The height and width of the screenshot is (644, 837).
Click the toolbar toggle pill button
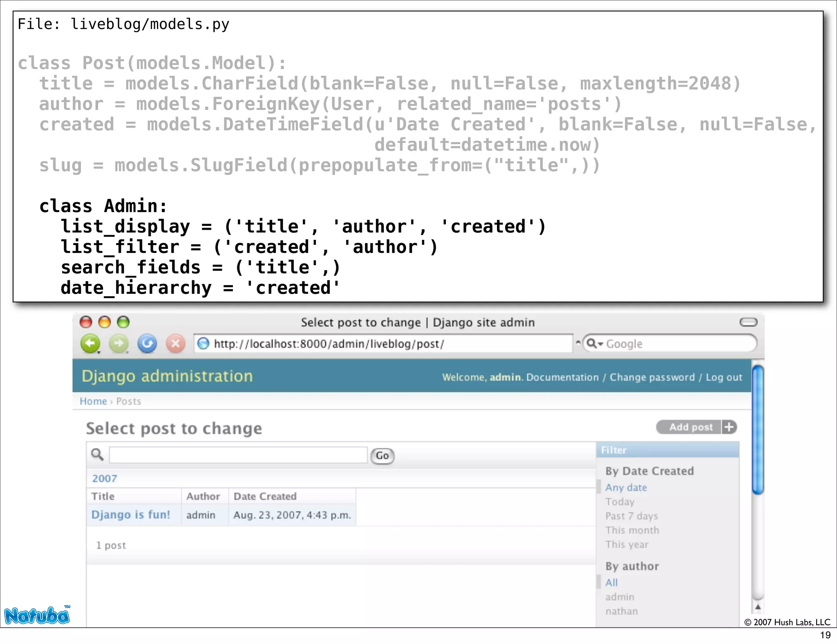point(748,322)
